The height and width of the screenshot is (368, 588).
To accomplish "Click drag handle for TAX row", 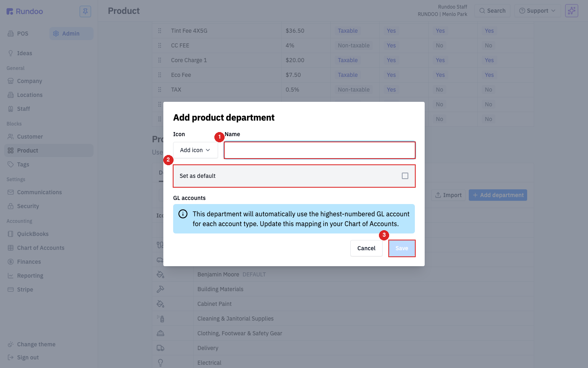I will 160,90.
